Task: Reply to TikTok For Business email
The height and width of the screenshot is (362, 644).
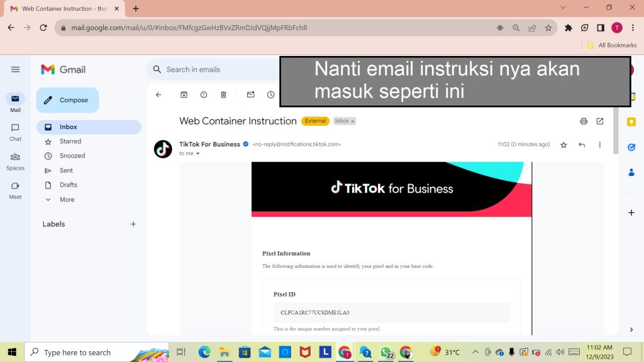Action: 582,145
